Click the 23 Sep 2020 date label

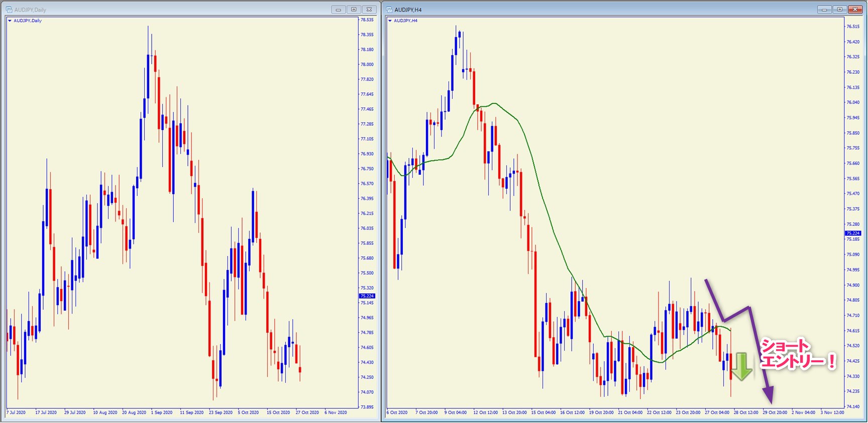click(221, 412)
